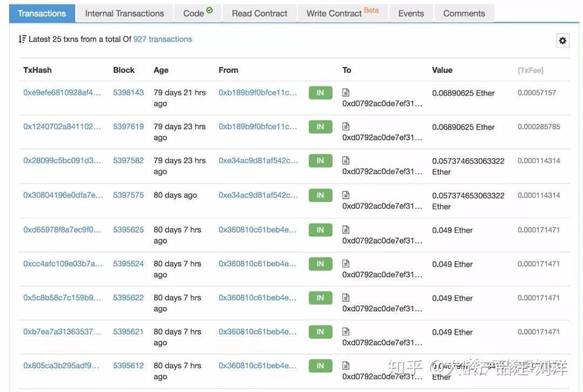Click contract icon in block 5395621 row
583x392 pixels.
pyautogui.click(x=346, y=332)
